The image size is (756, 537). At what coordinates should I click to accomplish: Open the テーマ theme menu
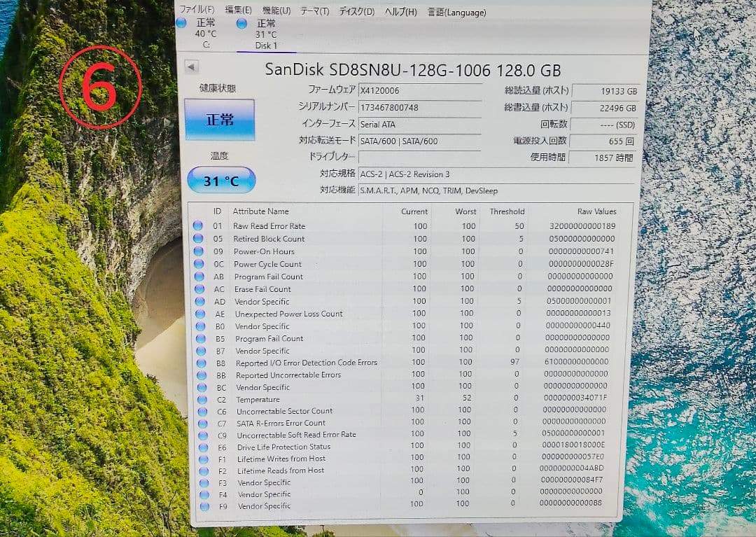314,12
